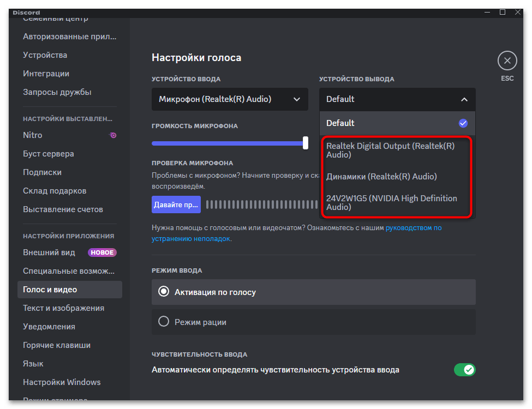
Task: Adjust the microphone volume slider handle
Action: tap(306, 143)
